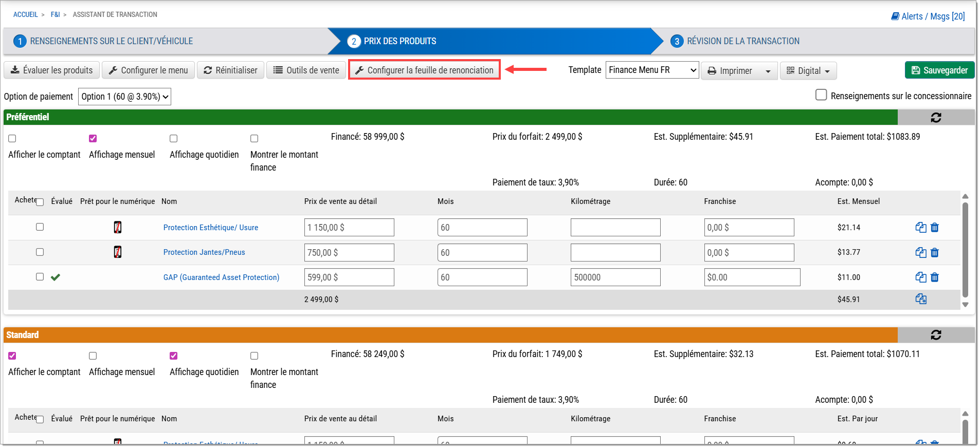
Task: Expand the Template Finance Menu FR dropdown
Action: point(651,70)
